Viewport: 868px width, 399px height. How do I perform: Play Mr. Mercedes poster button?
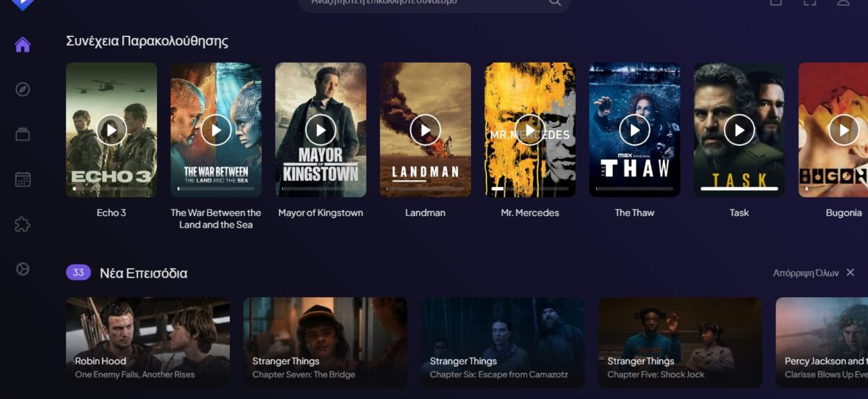coord(529,130)
